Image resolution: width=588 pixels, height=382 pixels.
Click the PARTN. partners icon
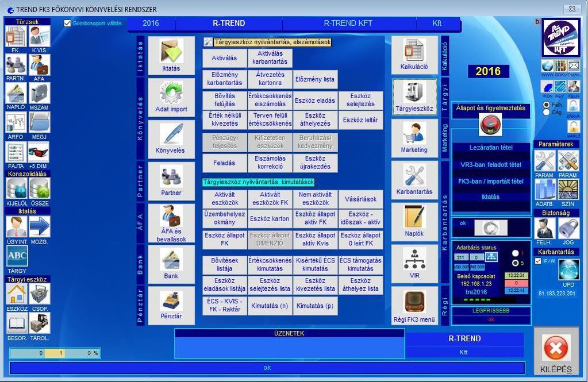16,65
